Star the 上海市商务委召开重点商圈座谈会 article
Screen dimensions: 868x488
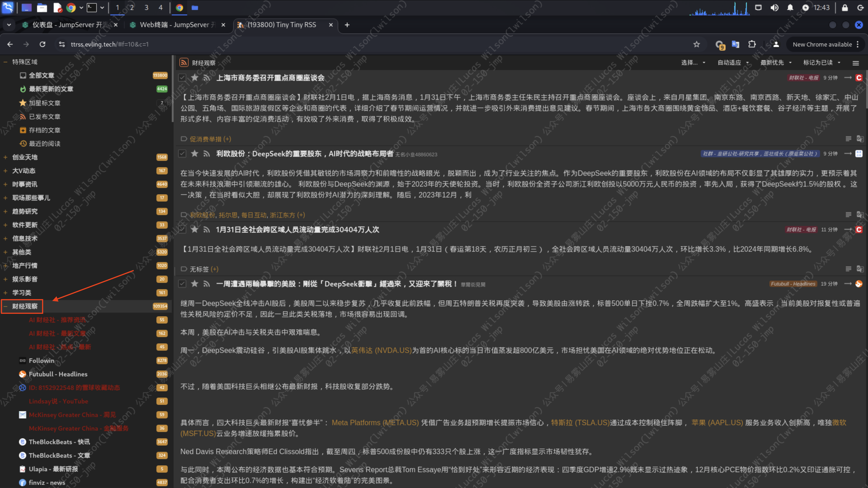point(194,78)
